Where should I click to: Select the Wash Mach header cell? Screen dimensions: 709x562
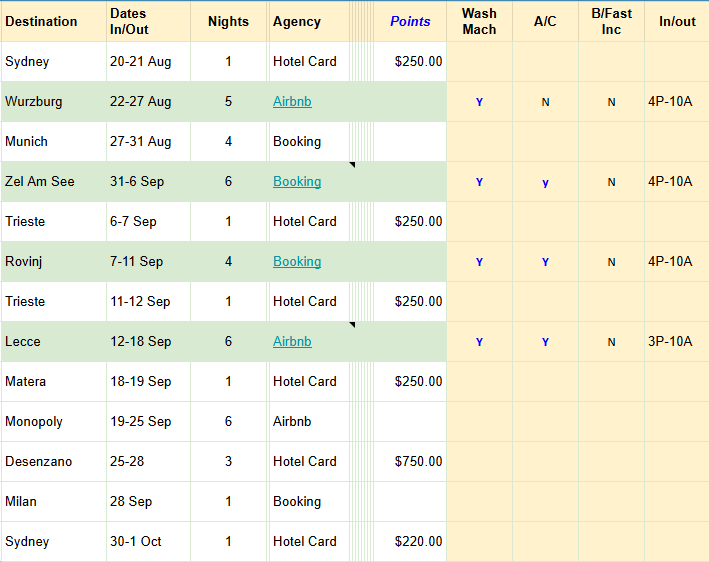[479, 21]
